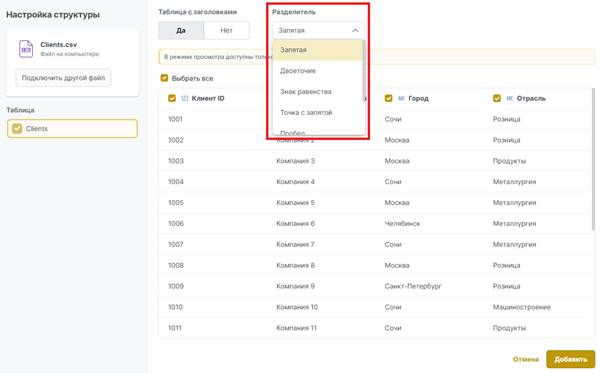Click the Отрасль column type icon
The width and height of the screenshot is (601, 373).
[509, 99]
